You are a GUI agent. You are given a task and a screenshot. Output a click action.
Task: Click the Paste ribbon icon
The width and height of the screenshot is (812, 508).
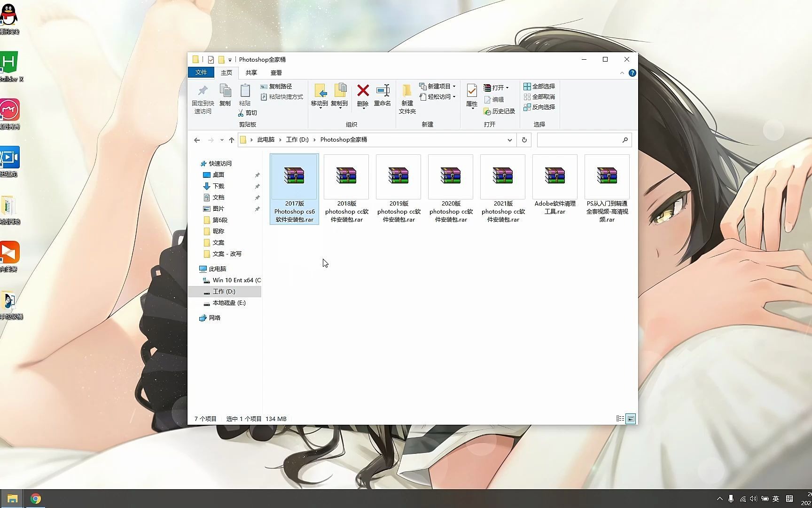(245, 95)
